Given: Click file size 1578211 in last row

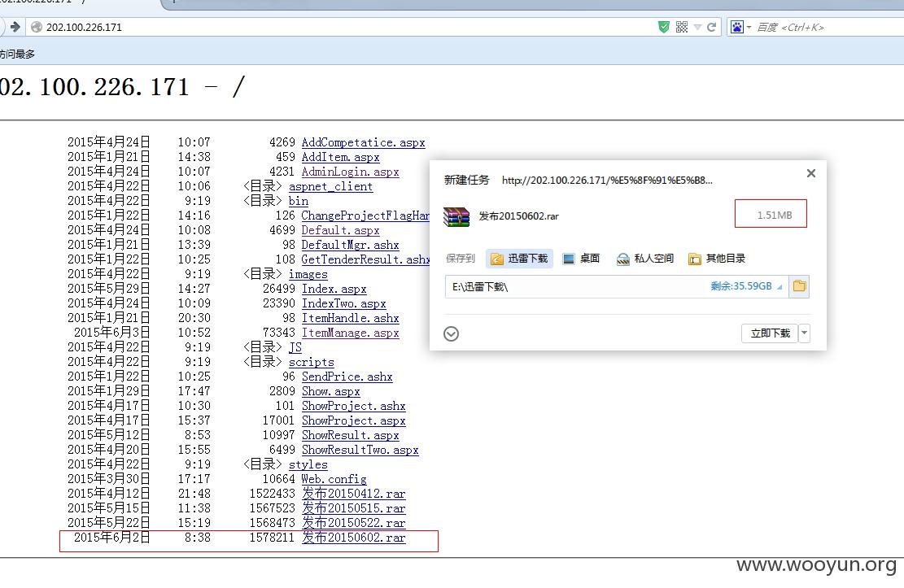Looking at the screenshot, I should (272, 538).
